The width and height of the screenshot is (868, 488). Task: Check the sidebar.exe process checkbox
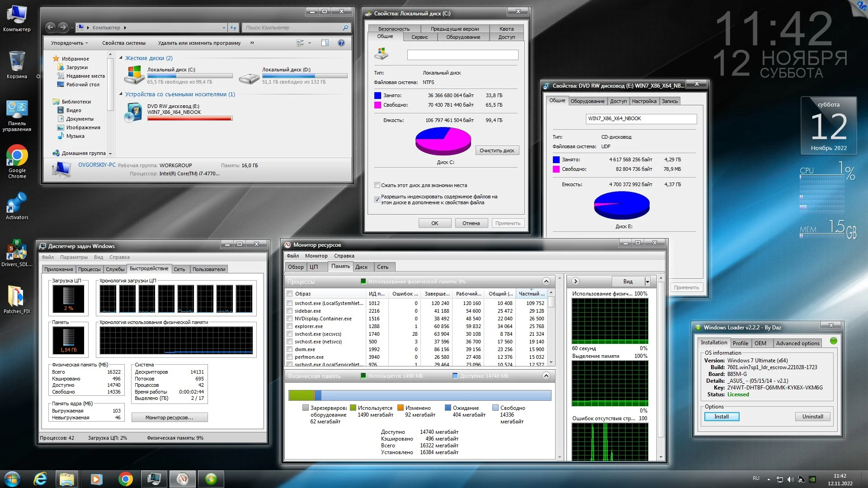click(290, 311)
